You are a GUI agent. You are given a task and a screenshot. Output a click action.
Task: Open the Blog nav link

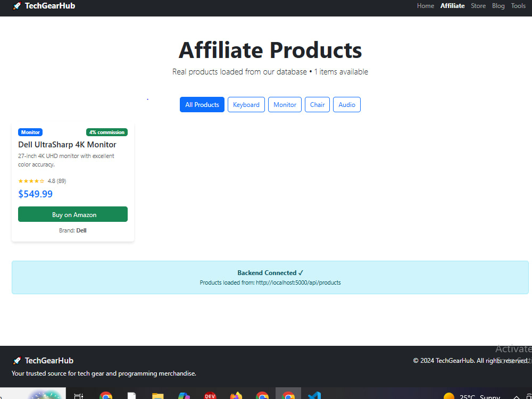point(498,6)
